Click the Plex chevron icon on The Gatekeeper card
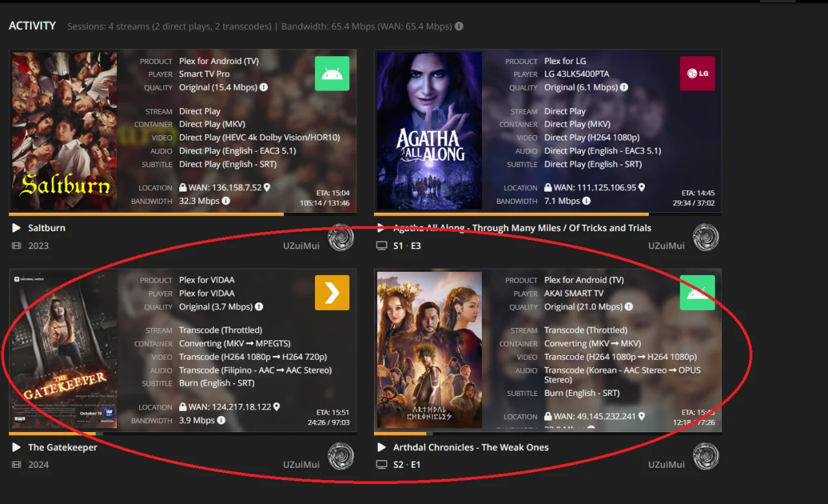The height and width of the screenshot is (504, 828). 332,292
